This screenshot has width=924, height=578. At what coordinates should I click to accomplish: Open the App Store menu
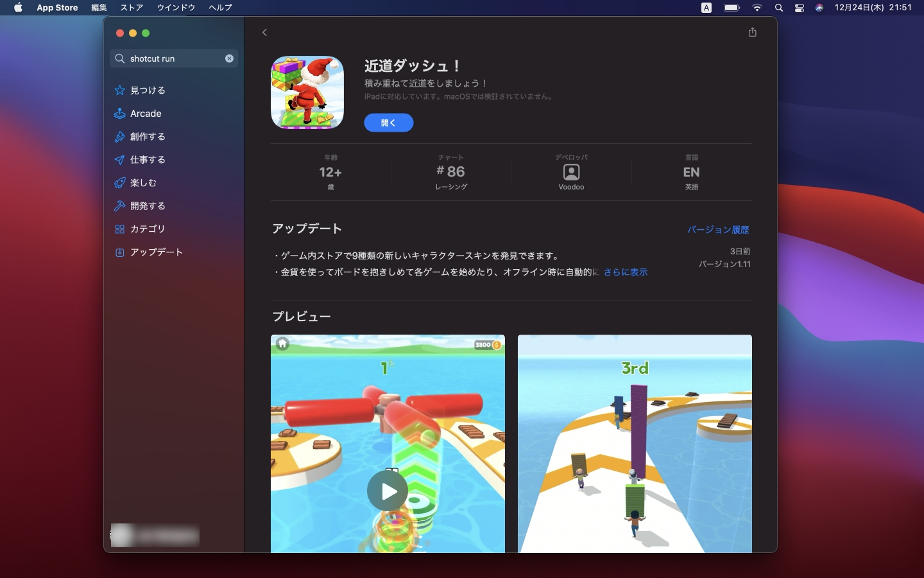[57, 8]
